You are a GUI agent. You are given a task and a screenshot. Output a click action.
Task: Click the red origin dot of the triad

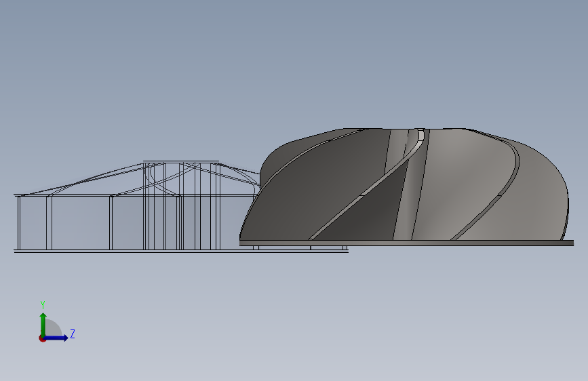[x=42, y=338]
